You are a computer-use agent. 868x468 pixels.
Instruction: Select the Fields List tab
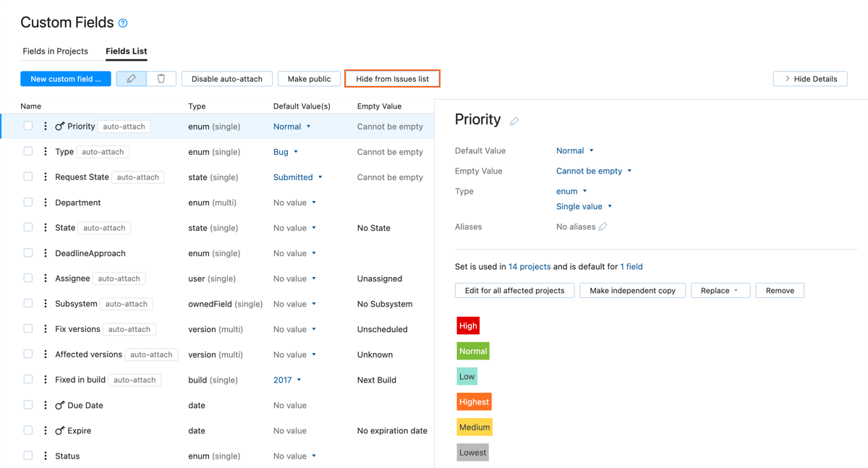126,51
